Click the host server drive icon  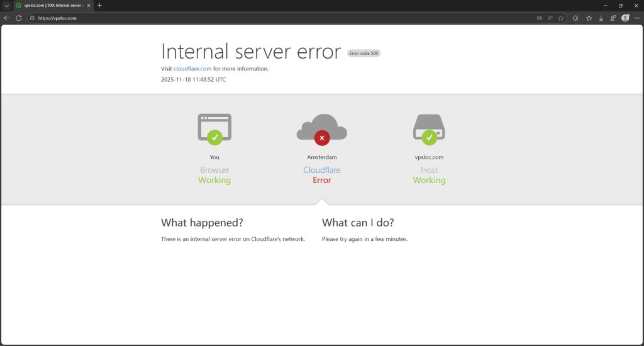point(429,130)
